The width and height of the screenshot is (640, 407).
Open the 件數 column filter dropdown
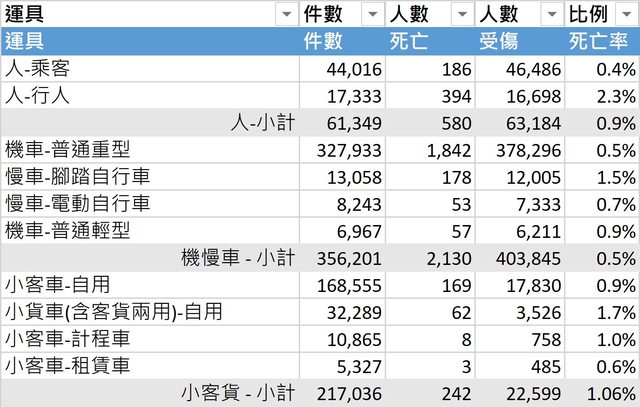tap(370, 14)
